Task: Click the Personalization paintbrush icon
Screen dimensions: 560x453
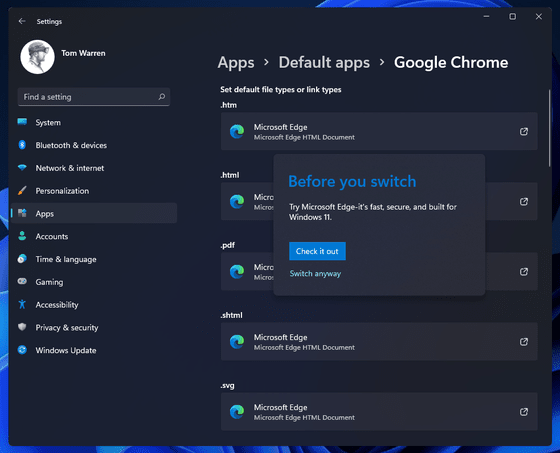Action: 22,190
